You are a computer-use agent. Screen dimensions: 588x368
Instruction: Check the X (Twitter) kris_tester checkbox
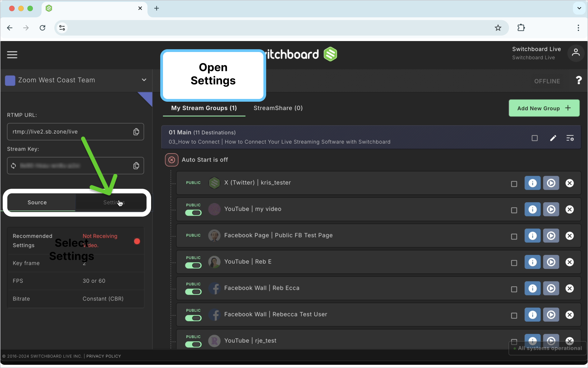coord(514,184)
